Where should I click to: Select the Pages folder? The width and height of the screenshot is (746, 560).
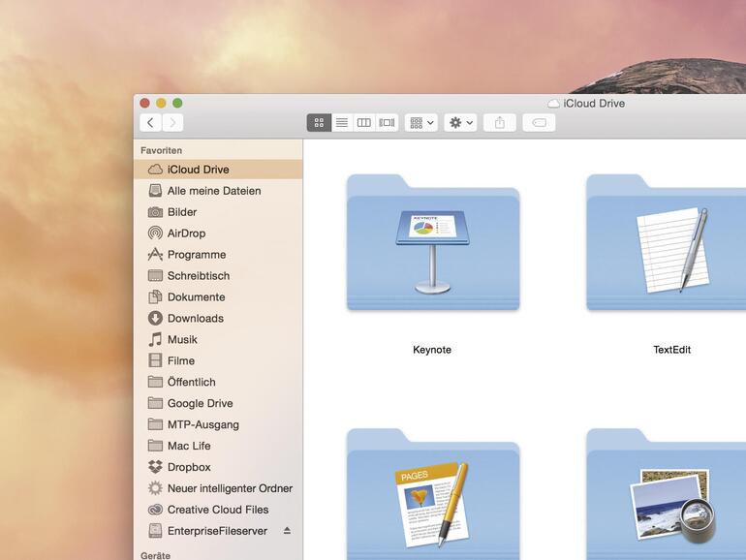pos(433,495)
